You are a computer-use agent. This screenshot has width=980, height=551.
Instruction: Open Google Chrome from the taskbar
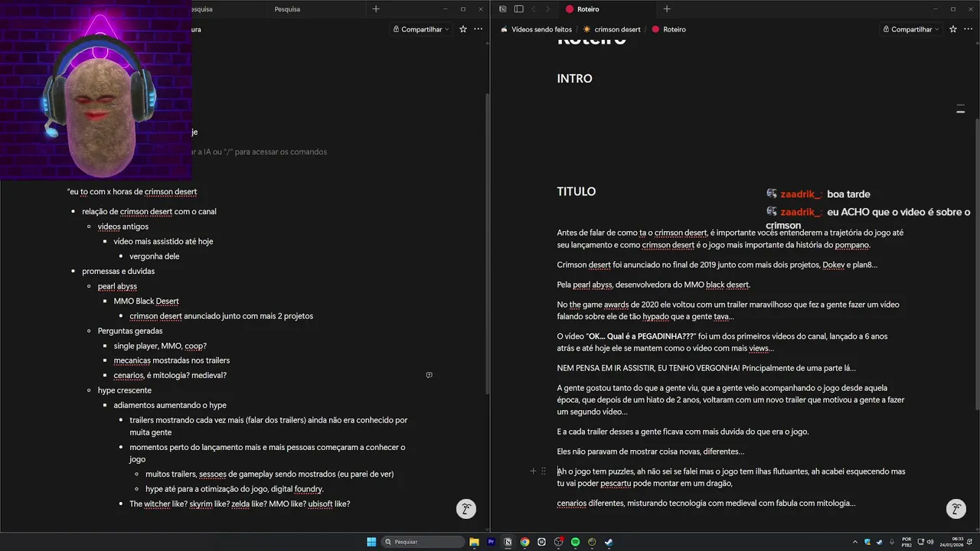[x=524, y=542]
